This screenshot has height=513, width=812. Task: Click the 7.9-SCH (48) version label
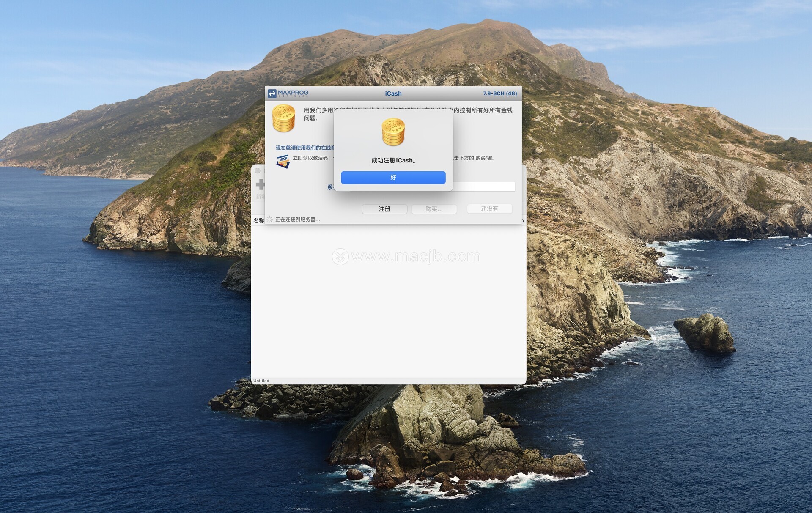coord(499,93)
